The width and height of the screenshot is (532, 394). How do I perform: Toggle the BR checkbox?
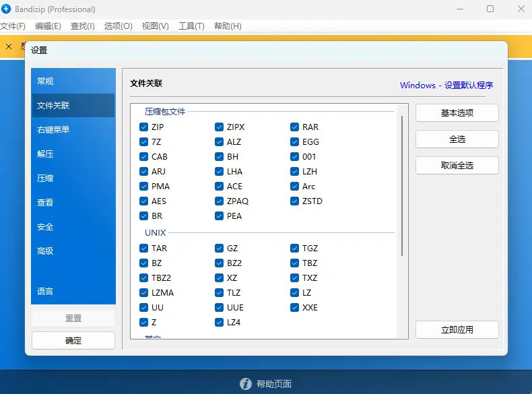click(143, 216)
